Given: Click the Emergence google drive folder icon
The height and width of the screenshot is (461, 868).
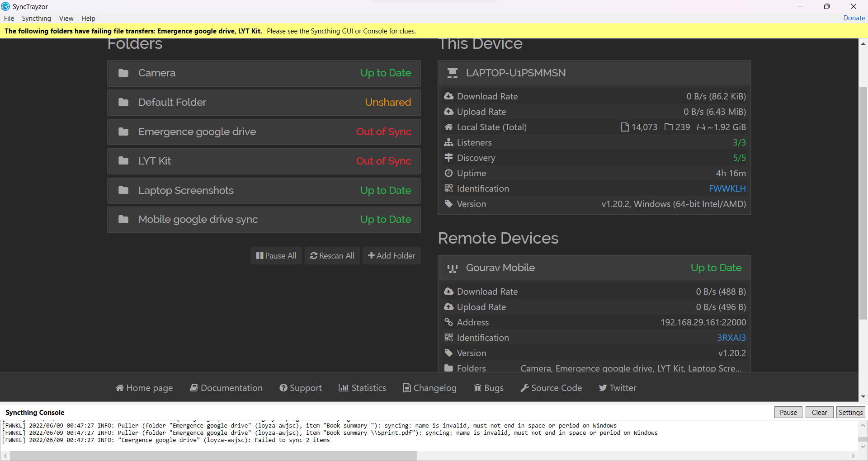Looking at the screenshot, I should (x=123, y=132).
